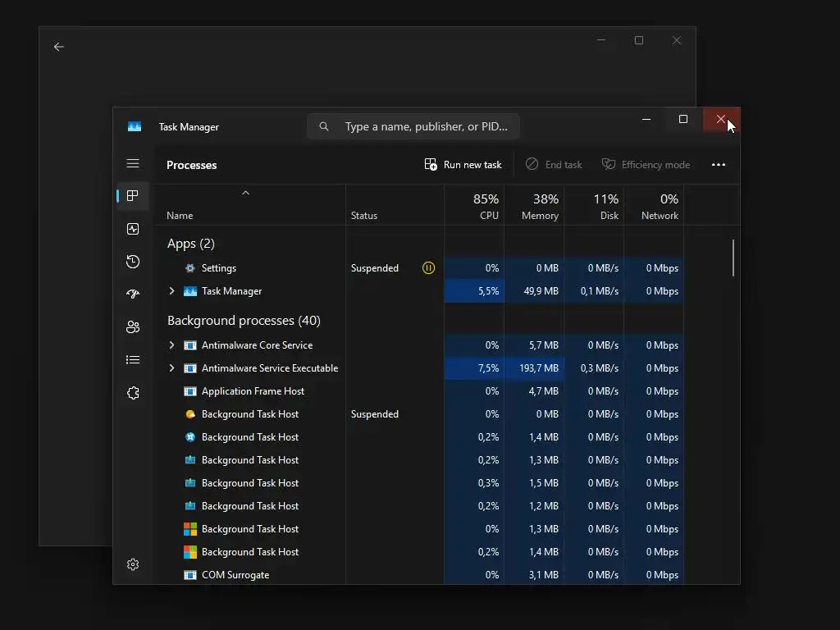Click the 5,5% CPU cell for Task Manager

pyautogui.click(x=474, y=291)
